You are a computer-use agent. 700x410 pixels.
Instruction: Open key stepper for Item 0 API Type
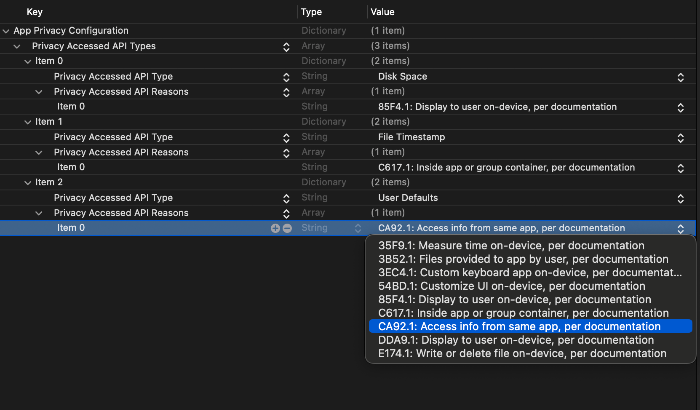pos(286,77)
